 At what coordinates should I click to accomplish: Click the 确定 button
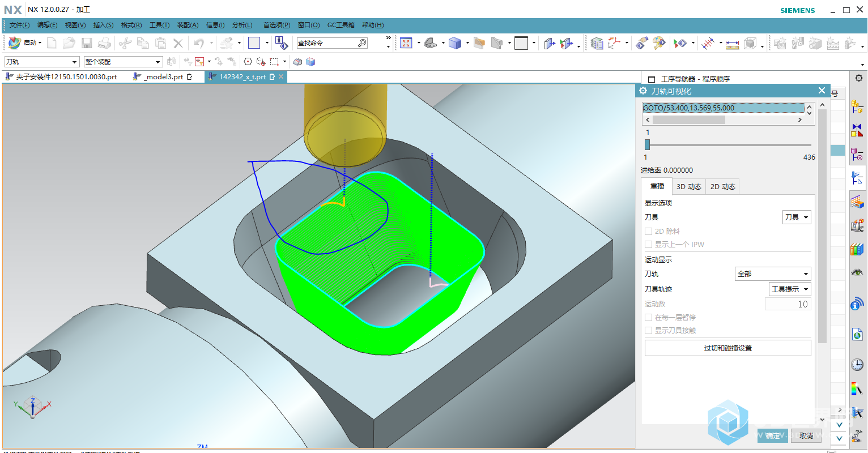tap(773, 435)
